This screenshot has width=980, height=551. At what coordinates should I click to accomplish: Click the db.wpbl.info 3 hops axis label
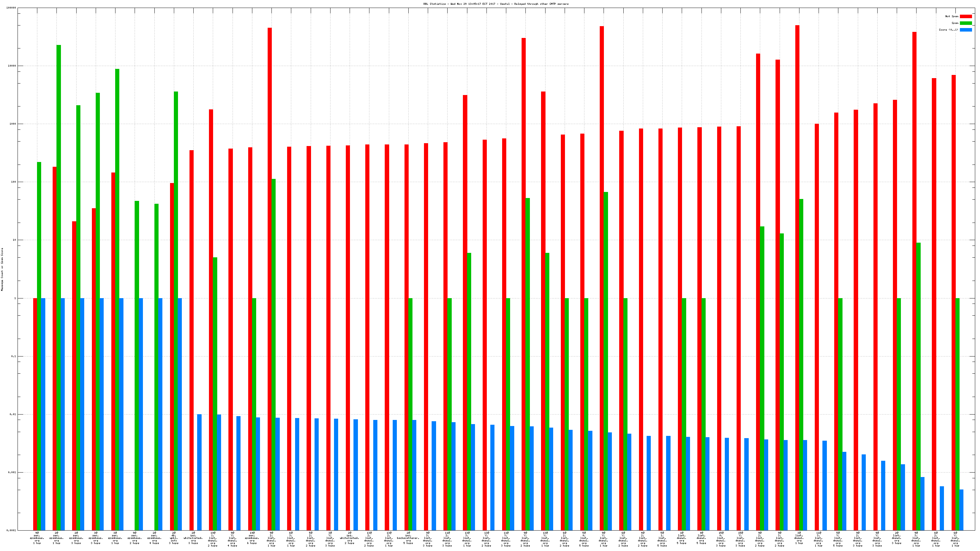tap(174, 538)
